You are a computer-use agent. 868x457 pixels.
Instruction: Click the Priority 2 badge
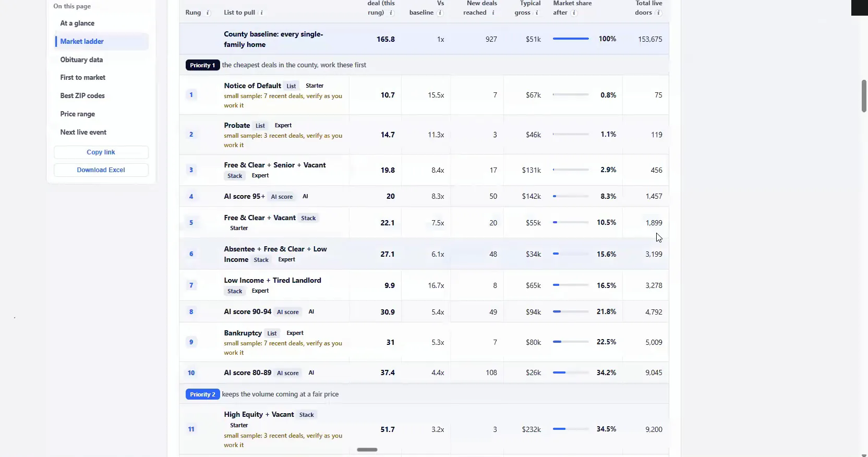pyautogui.click(x=202, y=394)
